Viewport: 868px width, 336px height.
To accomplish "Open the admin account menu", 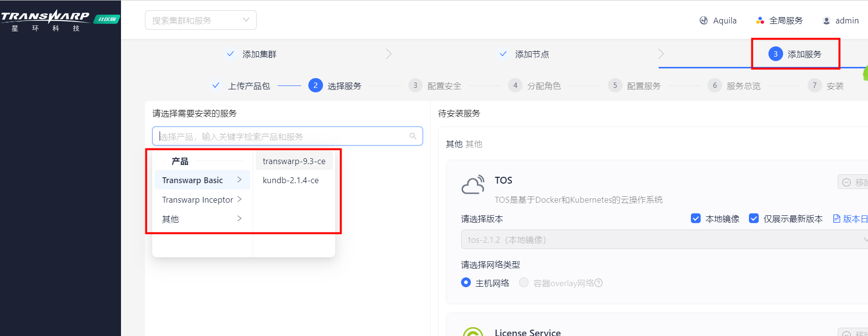I will (x=847, y=21).
